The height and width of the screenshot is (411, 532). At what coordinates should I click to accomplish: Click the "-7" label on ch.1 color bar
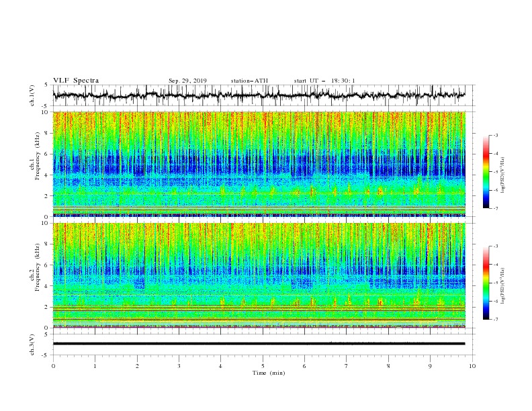pyautogui.click(x=496, y=208)
